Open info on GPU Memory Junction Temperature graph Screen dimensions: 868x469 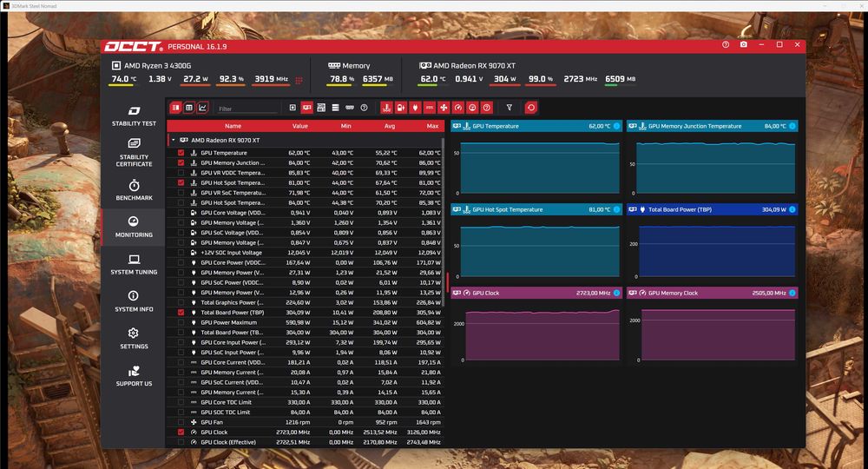tap(792, 126)
